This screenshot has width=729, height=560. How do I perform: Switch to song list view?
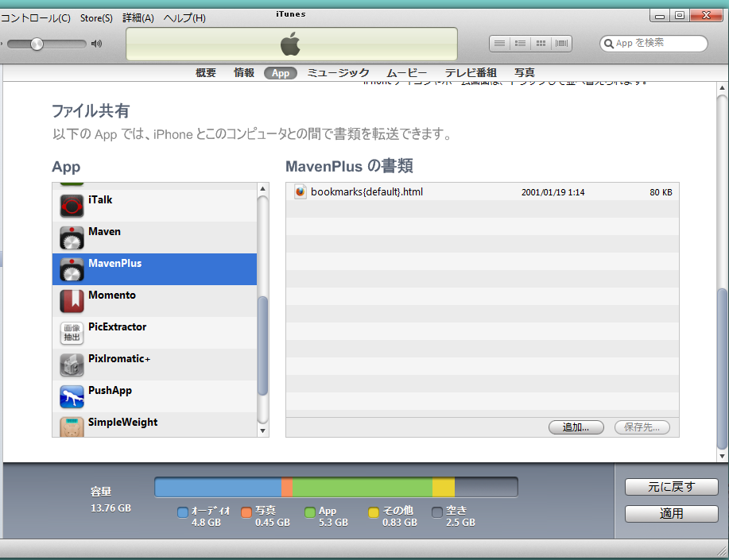pyautogui.click(x=500, y=44)
